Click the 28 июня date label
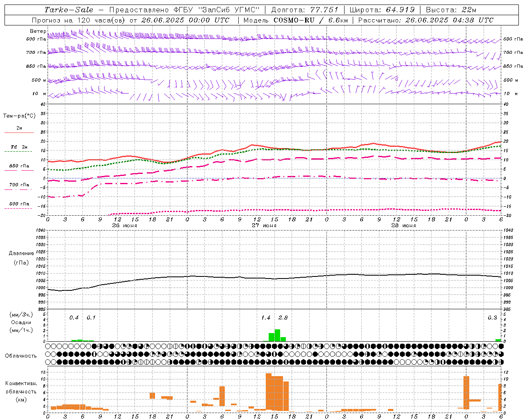The width and height of the screenshot is (525, 420). (x=404, y=225)
